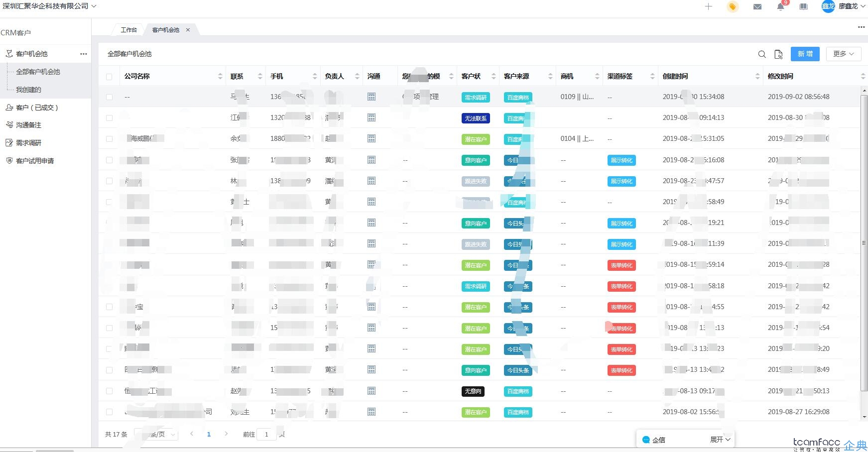868x452 pixels.
Task: Sort by the 创建时间 column arrows
Action: coord(757,76)
